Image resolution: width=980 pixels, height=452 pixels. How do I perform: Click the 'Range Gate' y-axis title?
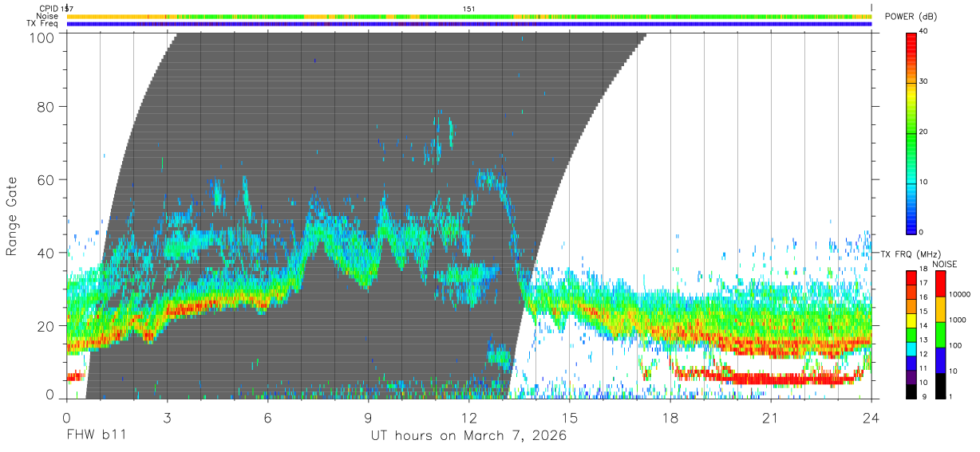12,216
